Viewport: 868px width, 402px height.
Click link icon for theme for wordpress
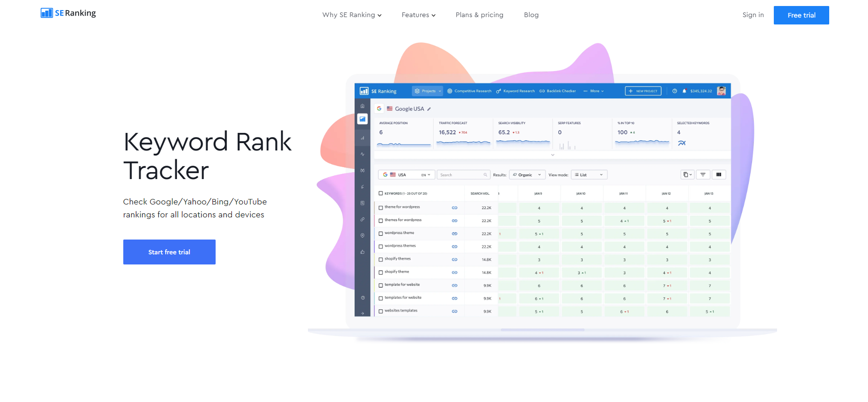point(454,208)
